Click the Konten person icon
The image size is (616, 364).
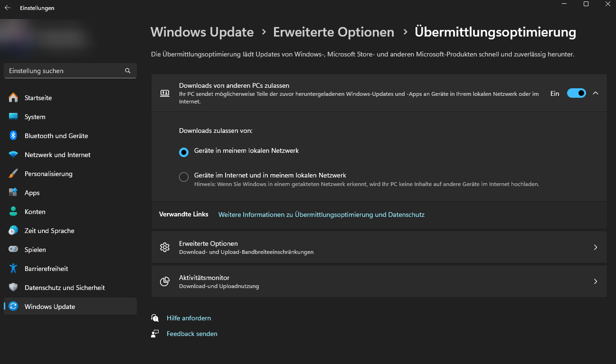(13, 212)
